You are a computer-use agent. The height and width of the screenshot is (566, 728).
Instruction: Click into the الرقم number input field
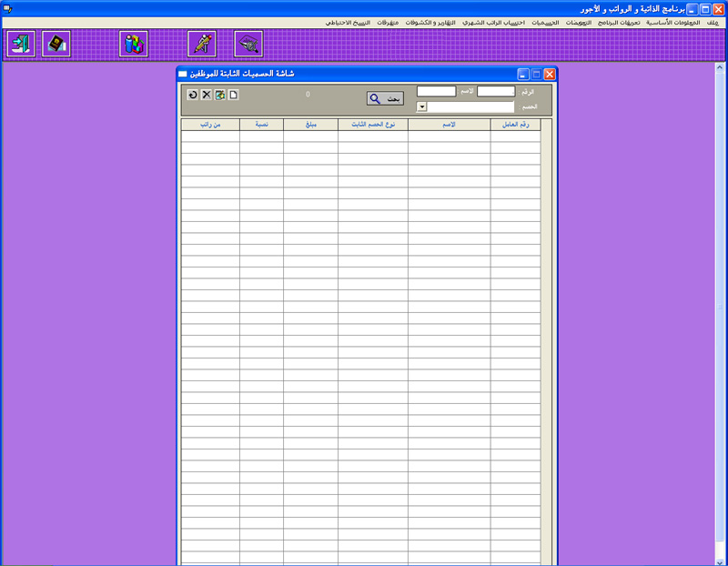(x=496, y=91)
